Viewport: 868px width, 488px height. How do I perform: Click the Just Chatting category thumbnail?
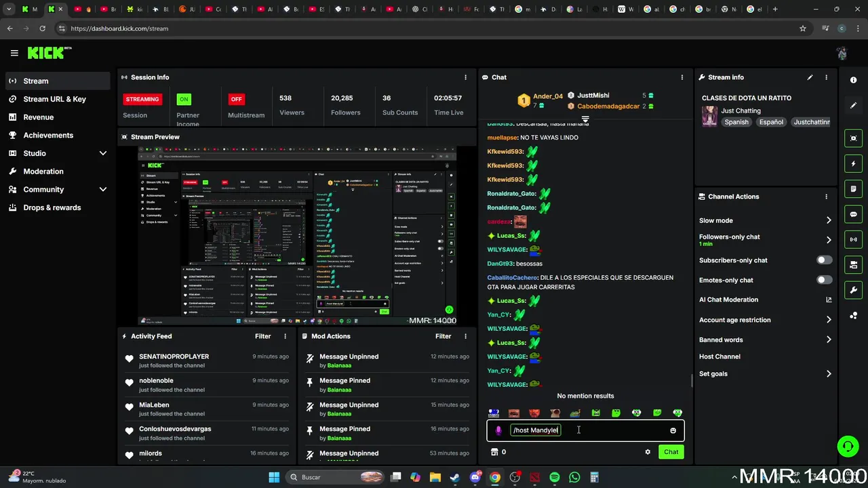(709, 116)
